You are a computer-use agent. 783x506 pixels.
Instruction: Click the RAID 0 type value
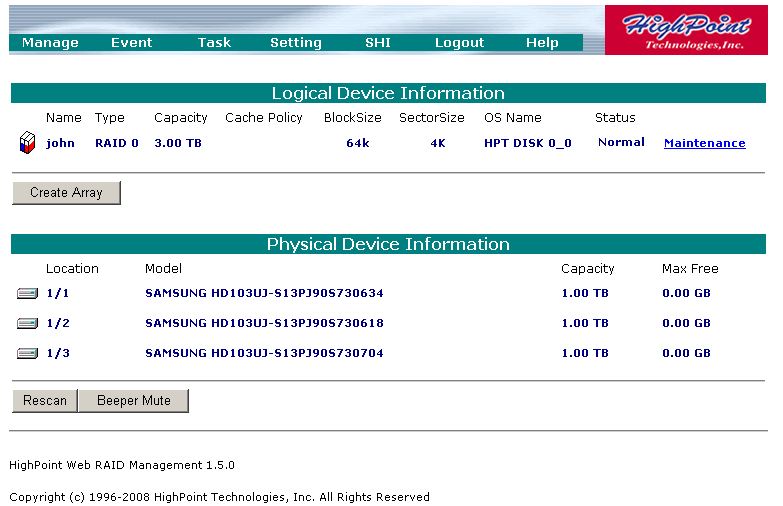point(117,143)
